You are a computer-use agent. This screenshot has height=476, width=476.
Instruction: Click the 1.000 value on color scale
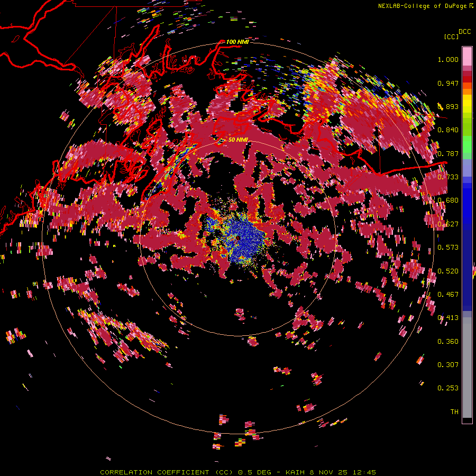[448, 59]
